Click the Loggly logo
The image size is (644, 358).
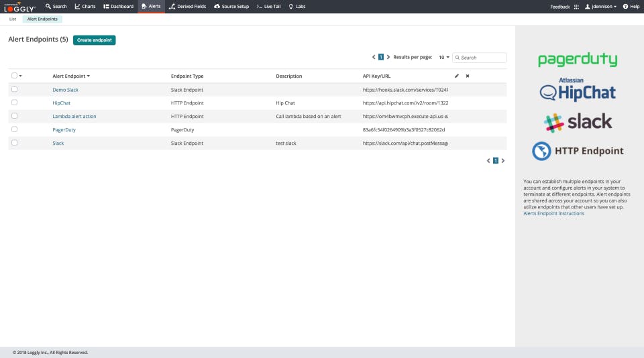[19, 7]
